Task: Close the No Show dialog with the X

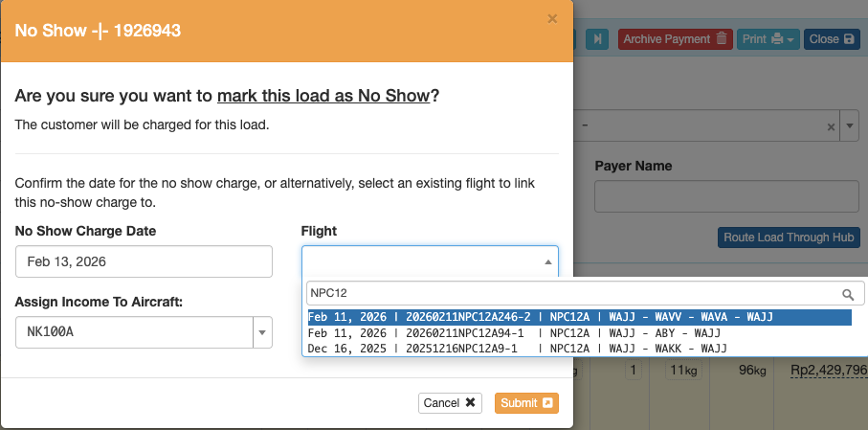Action: click(x=552, y=18)
